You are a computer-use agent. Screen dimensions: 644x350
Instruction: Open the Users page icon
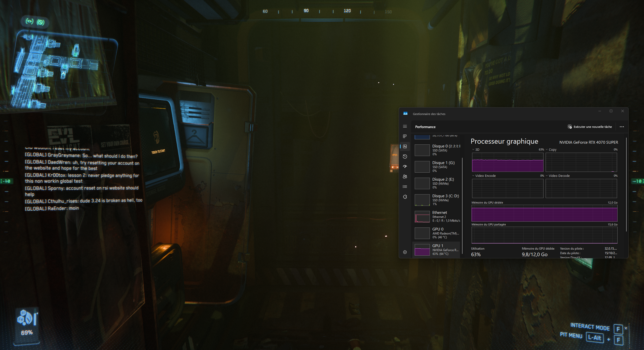[405, 177]
